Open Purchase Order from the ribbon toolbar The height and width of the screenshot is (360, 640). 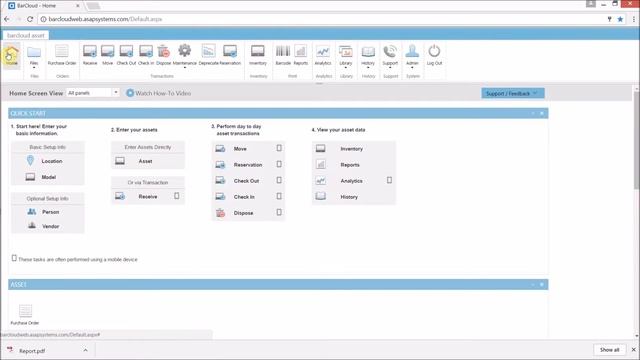tap(62, 56)
